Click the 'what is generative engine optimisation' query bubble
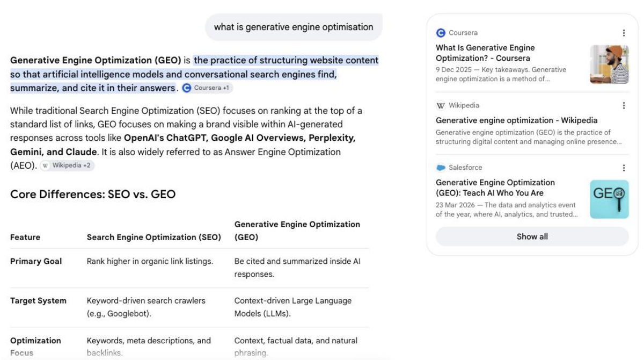The width and height of the screenshot is (644, 360). 294,27
